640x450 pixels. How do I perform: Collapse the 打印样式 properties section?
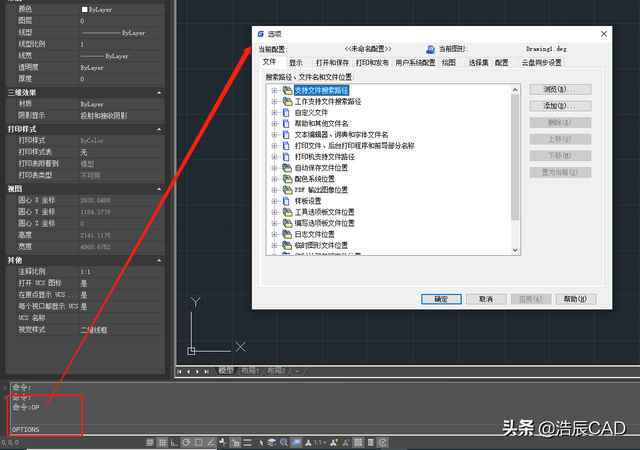click(x=159, y=129)
